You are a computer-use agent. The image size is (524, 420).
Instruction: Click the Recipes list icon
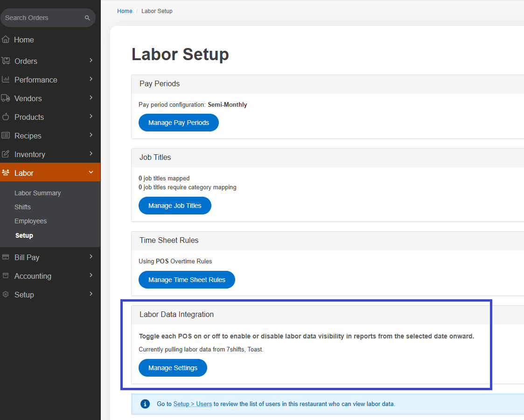tap(6, 136)
